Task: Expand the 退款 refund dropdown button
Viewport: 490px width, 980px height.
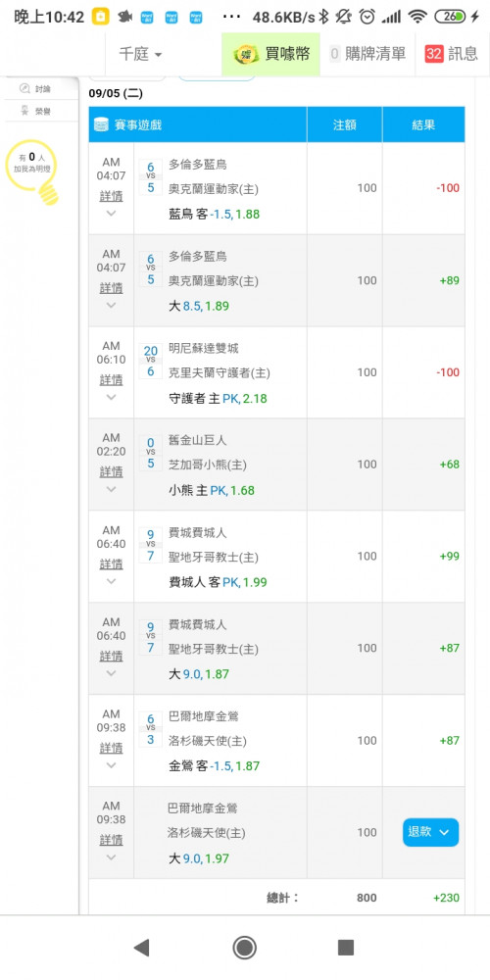Action: [430, 832]
